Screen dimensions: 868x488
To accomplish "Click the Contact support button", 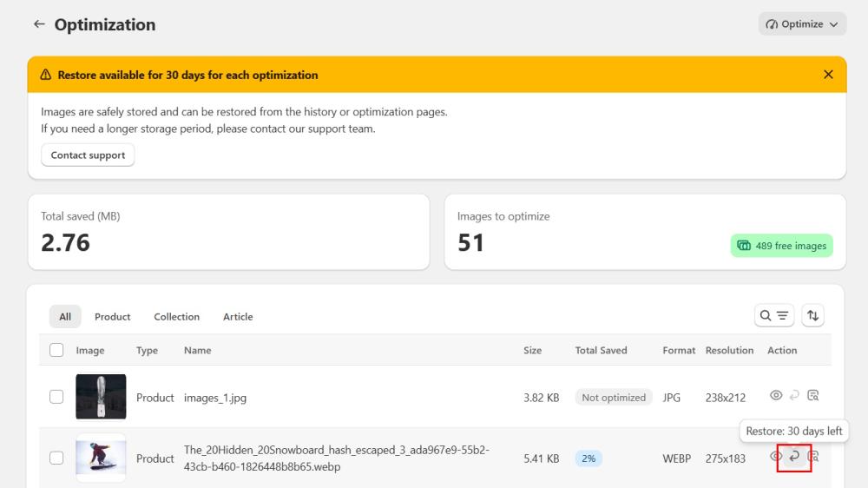I will pos(88,155).
